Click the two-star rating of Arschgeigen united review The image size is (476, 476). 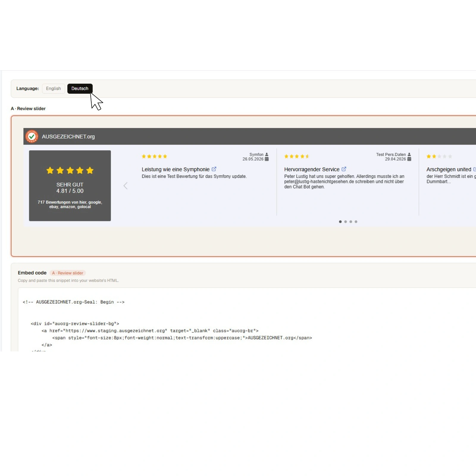[439, 156]
